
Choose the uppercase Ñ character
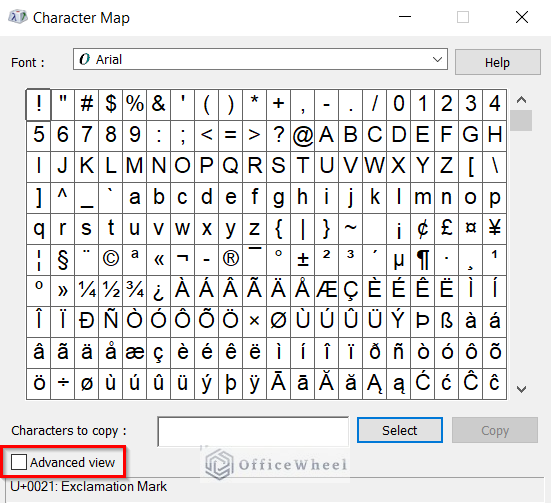111,322
